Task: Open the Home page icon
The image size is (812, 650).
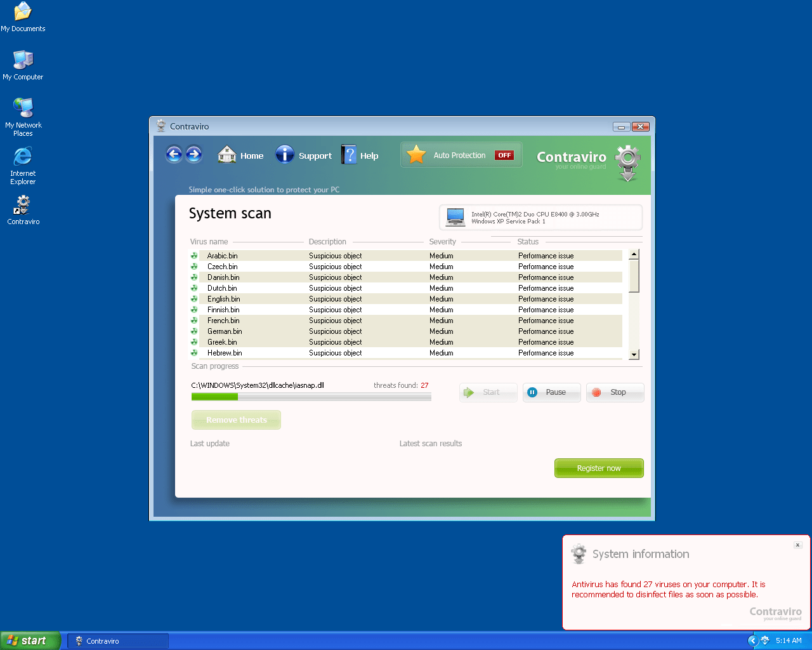Action: [227, 154]
